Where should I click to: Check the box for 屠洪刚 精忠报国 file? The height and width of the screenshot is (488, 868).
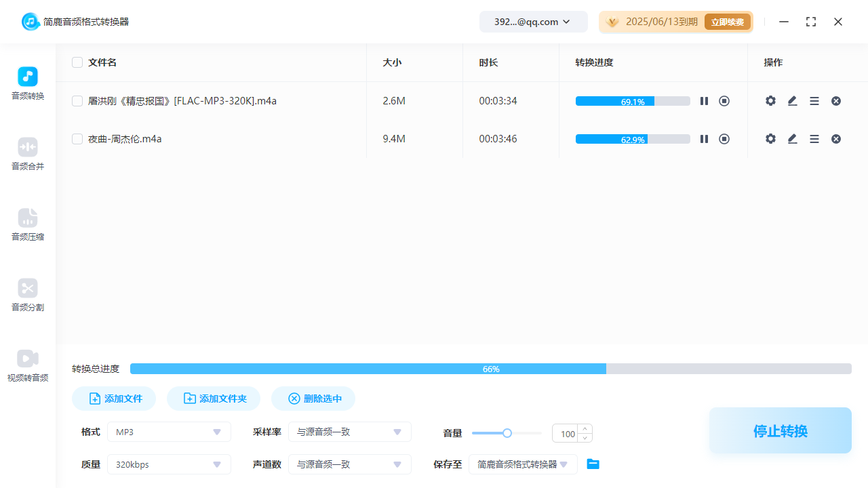coord(77,101)
